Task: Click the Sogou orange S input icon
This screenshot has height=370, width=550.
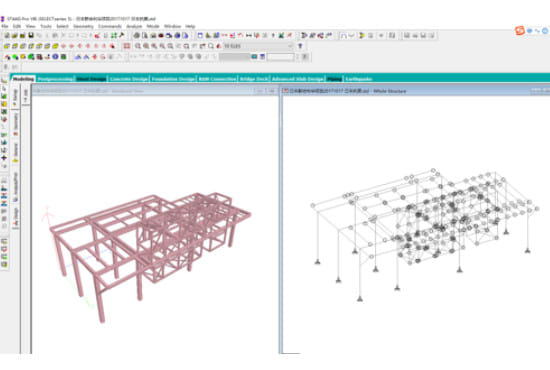Action: pyautogui.click(x=519, y=31)
